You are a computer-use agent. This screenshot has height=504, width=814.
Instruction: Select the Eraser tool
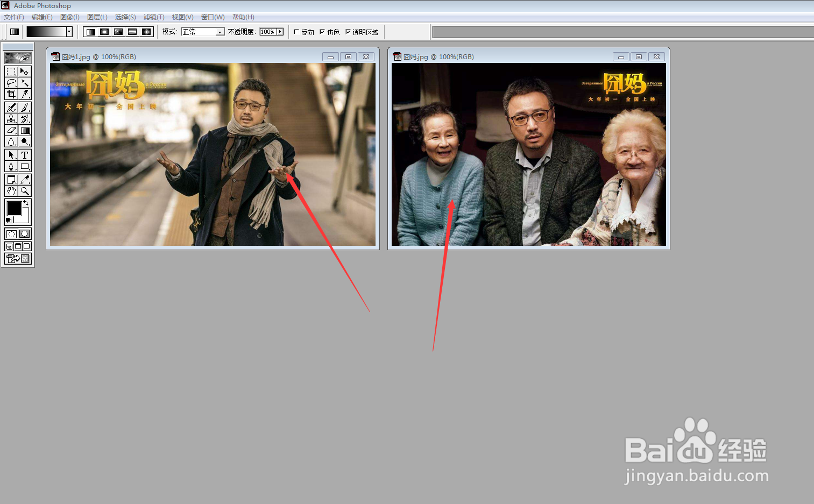coord(11,130)
